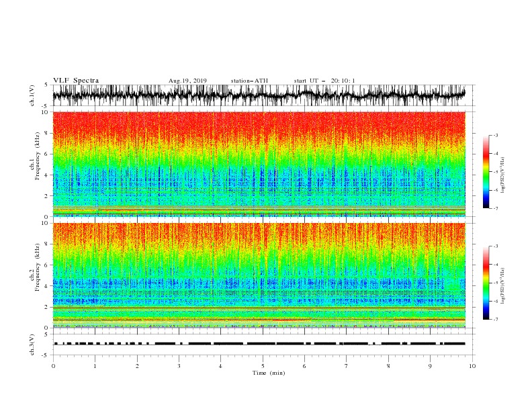Image resolution: width=532 pixels, height=411 pixels.
Task: Click the '-7' tick on ch.2 colorbar
Action: pyautogui.click(x=495, y=320)
